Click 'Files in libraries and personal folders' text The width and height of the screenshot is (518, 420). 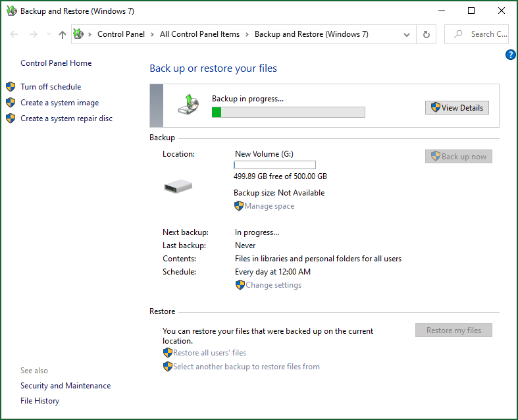[318, 259]
